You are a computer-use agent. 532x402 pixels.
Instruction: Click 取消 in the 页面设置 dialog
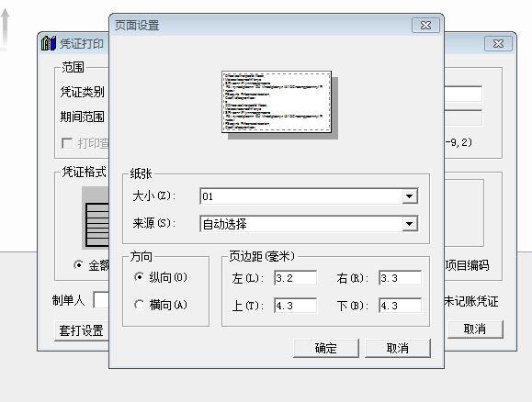(x=398, y=348)
